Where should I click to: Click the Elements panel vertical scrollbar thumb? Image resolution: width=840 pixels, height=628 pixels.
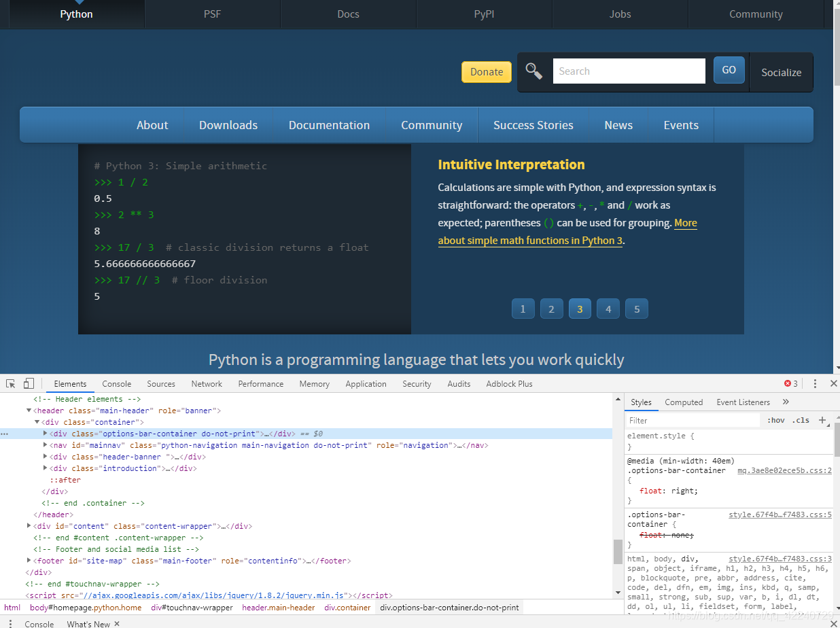pyautogui.click(x=618, y=552)
